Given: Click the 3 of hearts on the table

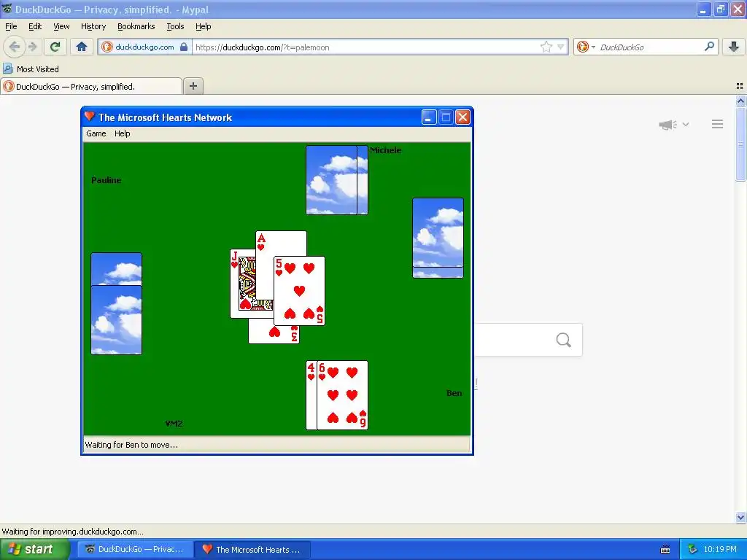Looking at the screenshot, I should point(274,334).
